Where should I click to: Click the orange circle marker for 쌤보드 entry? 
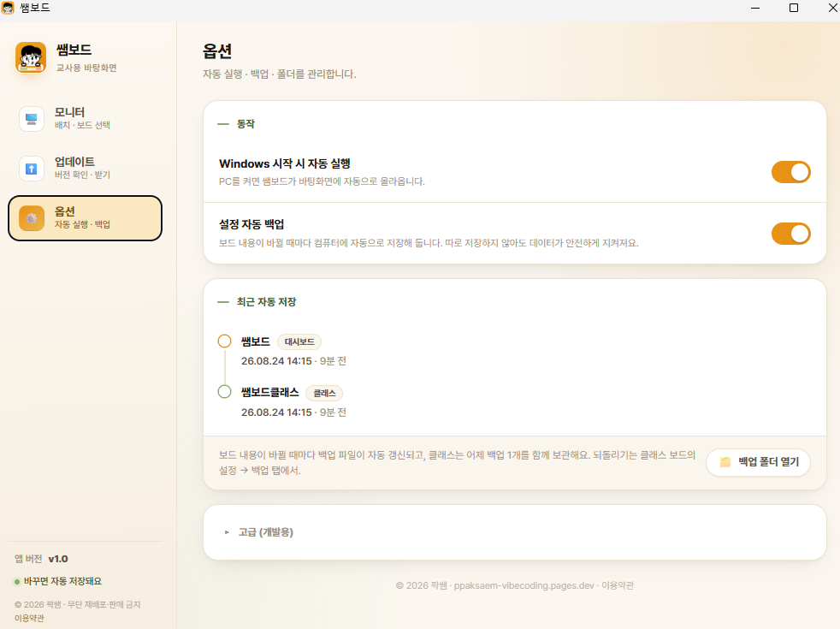click(x=224, y=341)
